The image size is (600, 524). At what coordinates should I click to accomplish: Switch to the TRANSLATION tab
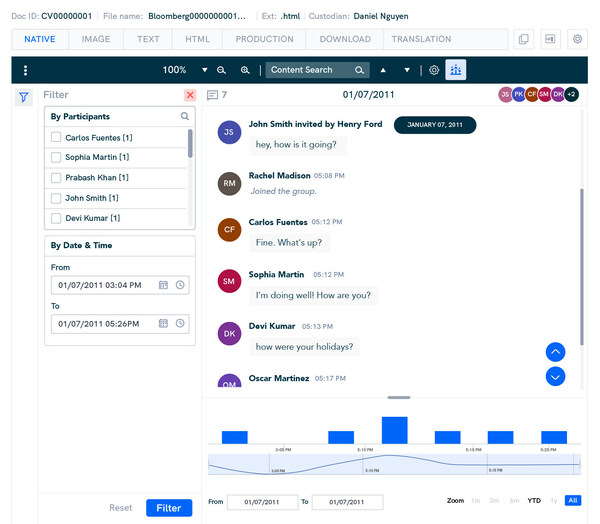point(421,39)
